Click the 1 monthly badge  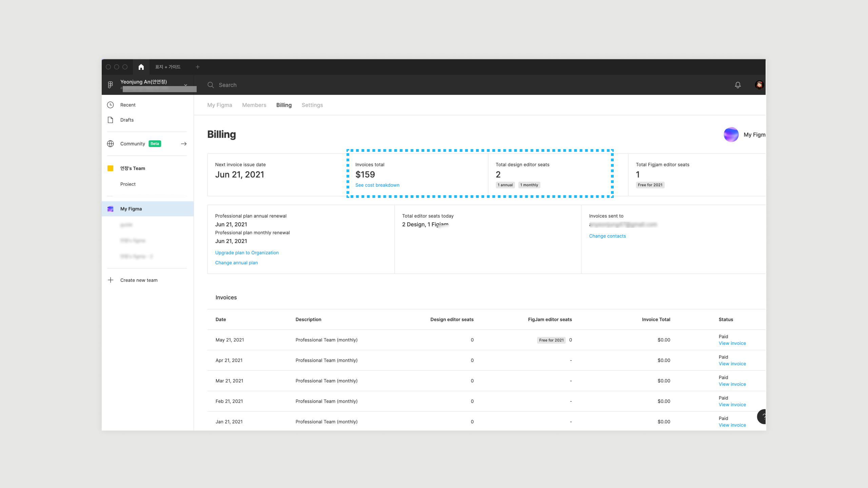pyautogui.click(x=529, y=185)
